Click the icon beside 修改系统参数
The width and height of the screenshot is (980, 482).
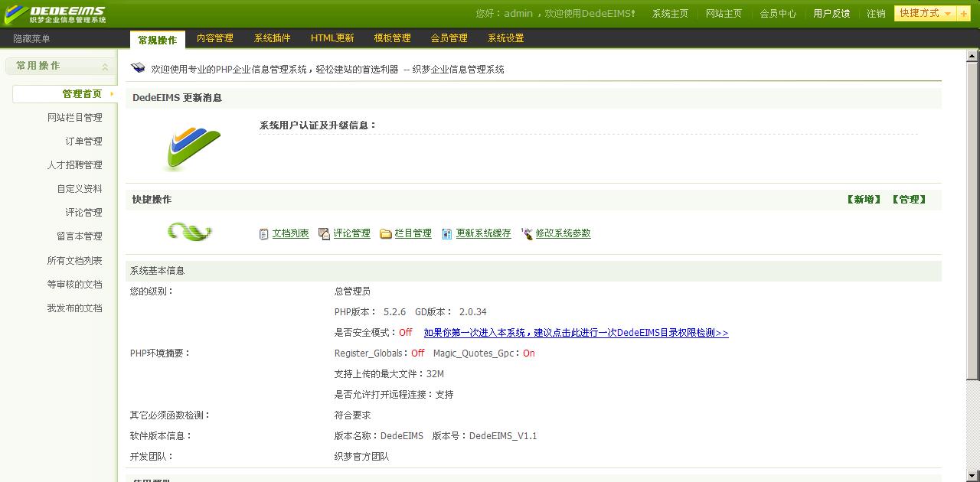coord(527,234)
